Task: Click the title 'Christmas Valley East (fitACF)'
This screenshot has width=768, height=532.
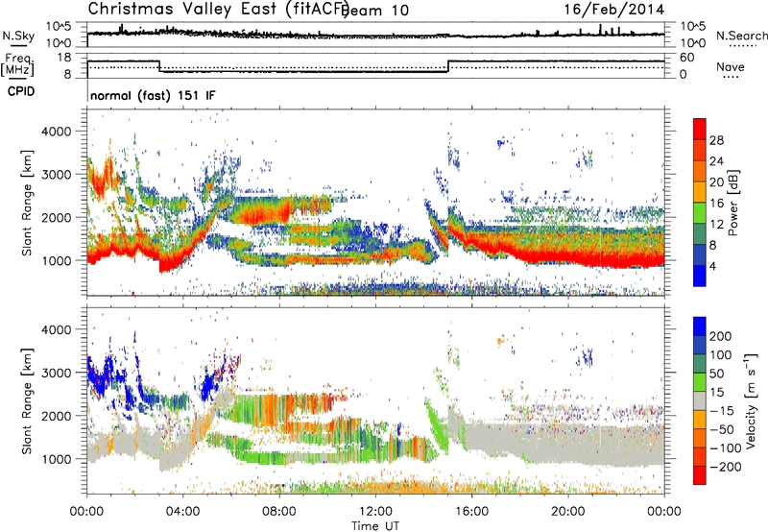Action: click(219, 9)
